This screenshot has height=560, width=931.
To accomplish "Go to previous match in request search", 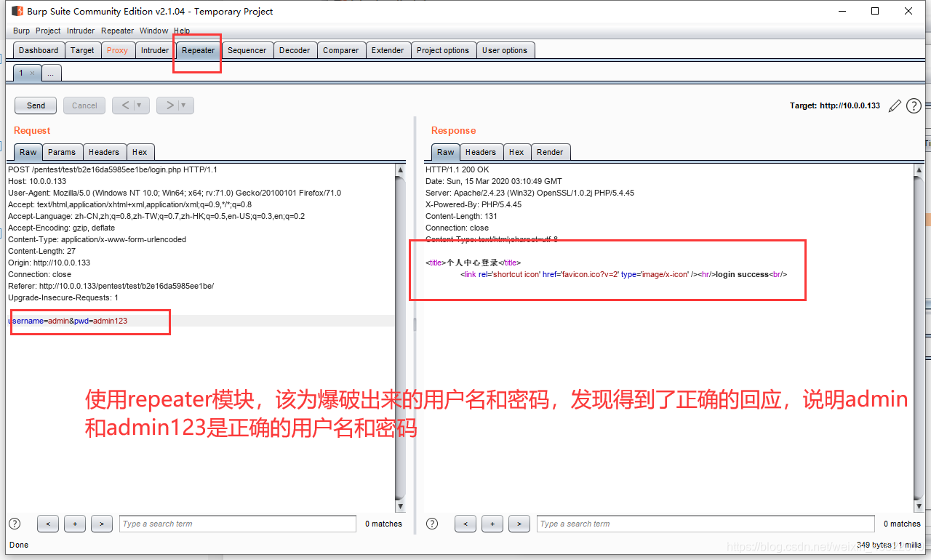I will point(48,524).
